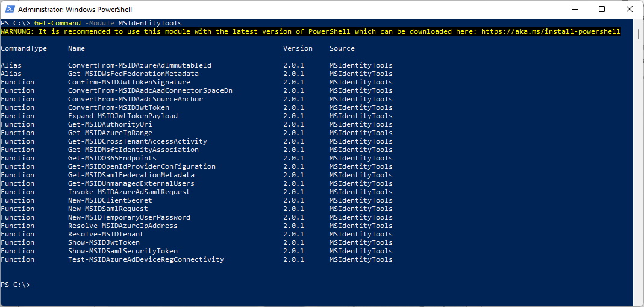Click Invoke-MSIDAzureAdSamlRequest function name
Screen dimensions: 644x307
point(130,192)
